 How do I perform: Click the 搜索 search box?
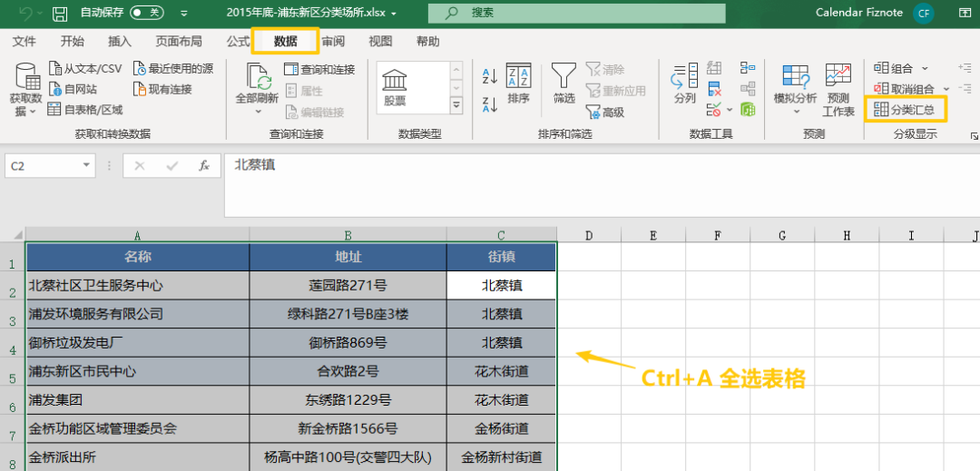[576, 13]
